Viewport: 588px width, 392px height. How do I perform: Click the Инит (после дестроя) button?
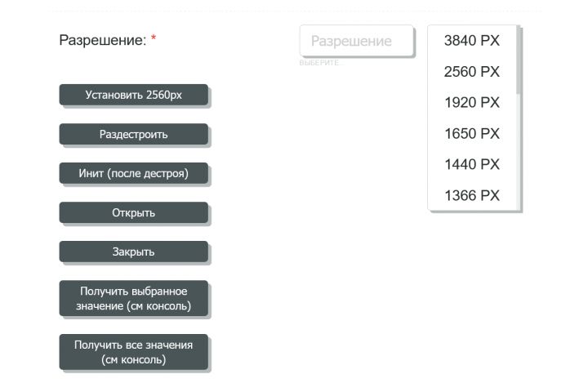134,173
